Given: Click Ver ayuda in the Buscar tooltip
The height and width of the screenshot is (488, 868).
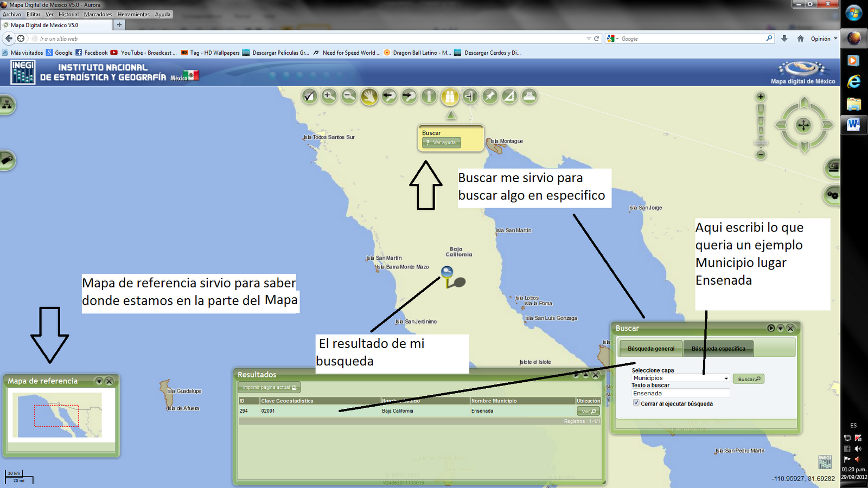Looking at the screenshot, I should (x=442, y=143).
